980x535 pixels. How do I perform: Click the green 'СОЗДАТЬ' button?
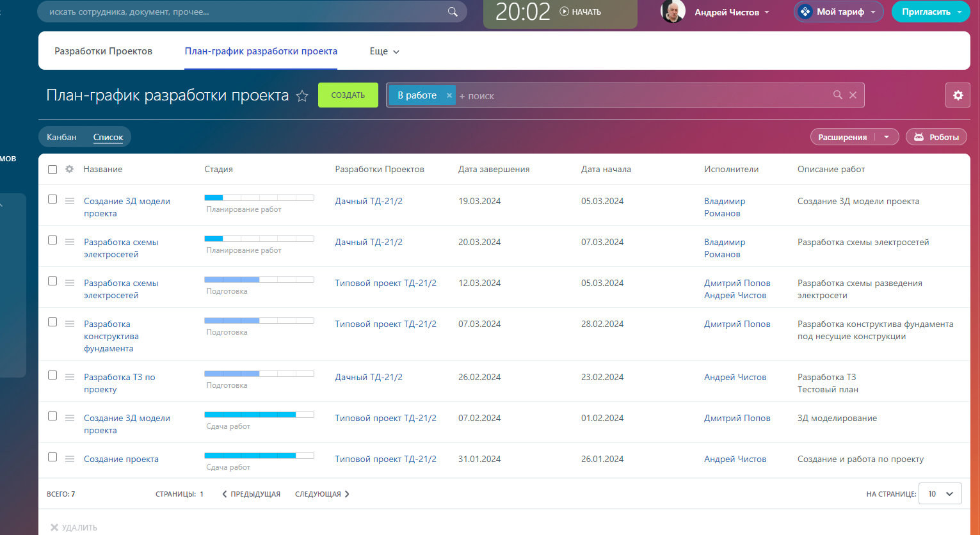pos(348,95)
